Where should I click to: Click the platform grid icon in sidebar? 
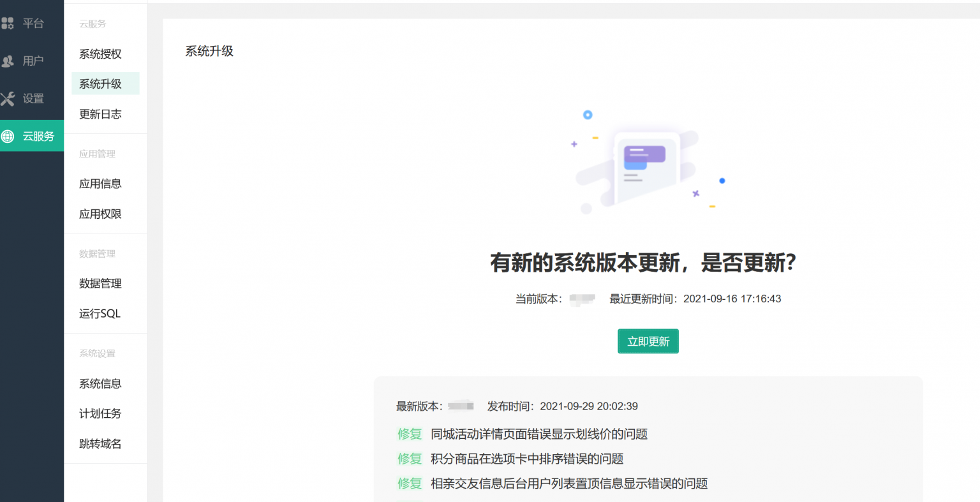pos(8,24)
